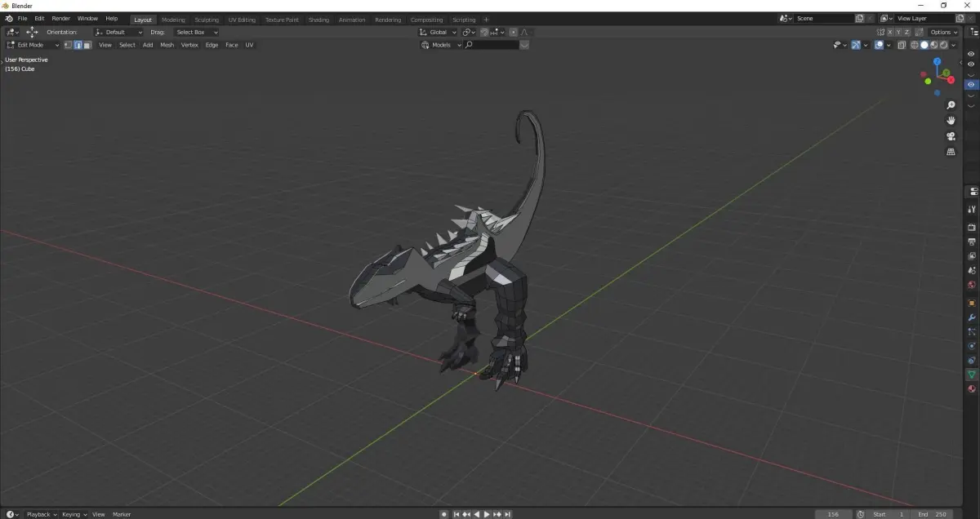Open the timeline Marker menu
Image resolution: width=980 pixels, height=519 pixels.
122,514
